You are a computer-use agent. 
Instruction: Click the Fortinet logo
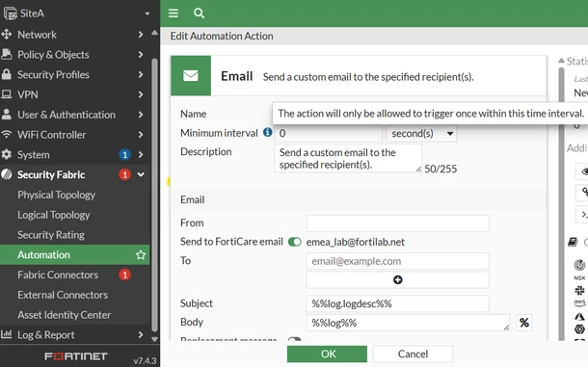76,356
